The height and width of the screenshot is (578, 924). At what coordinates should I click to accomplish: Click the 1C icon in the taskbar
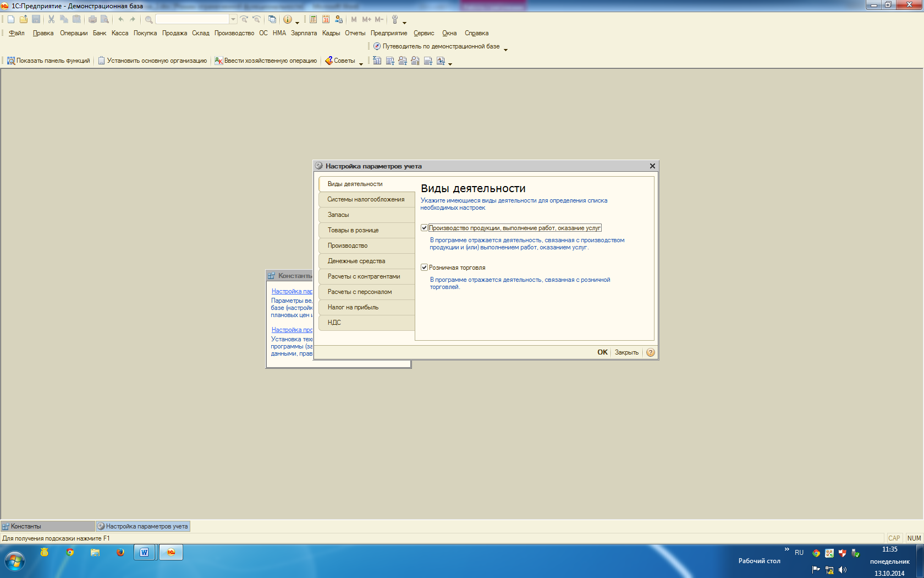171,552
